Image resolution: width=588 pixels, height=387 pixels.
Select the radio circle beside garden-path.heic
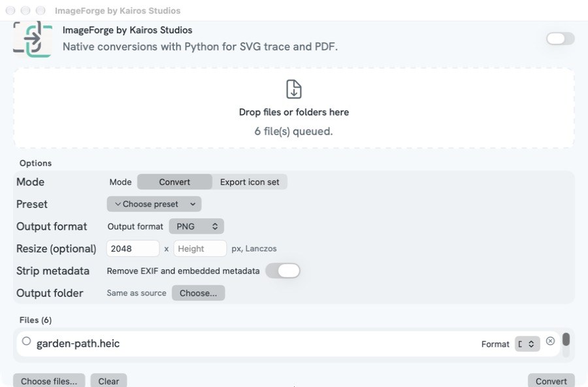point(26,341)
